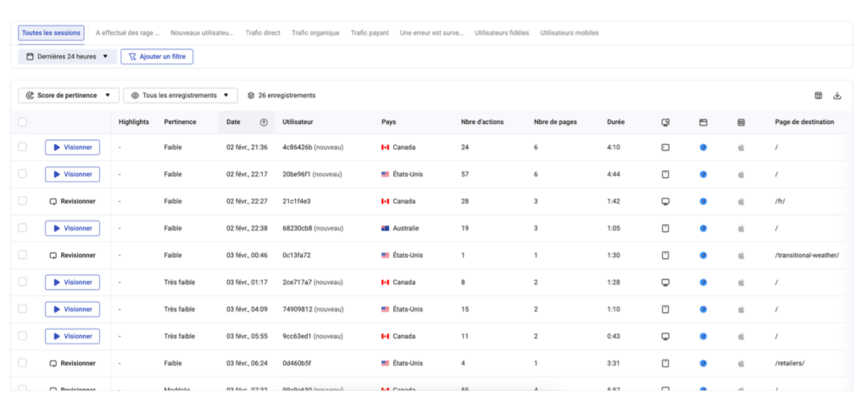868x408 pixels.
Task: Open the Dernières 24 heures dropdown
Action: coord(68,57)
